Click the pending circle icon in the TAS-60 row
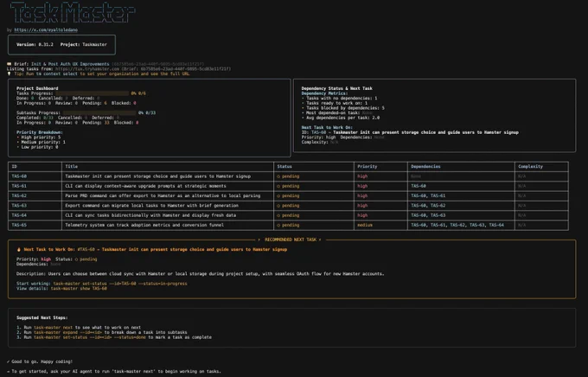 (x=278, y=176)
